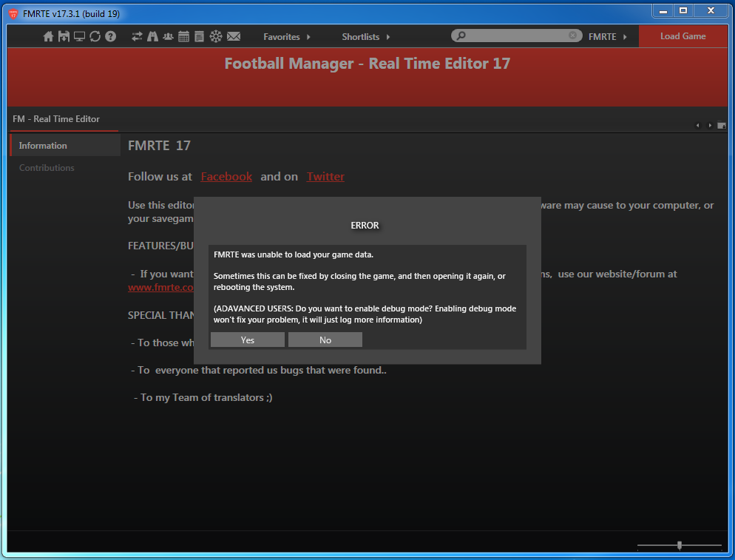Select Contributions in the sidebar
The height and width of the screenshot is (560, 735).
[47, 168]
